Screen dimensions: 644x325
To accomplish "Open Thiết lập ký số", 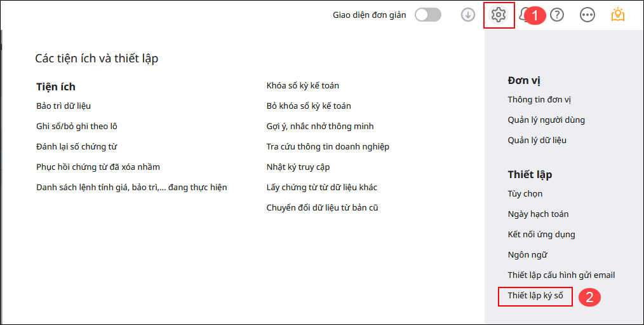I will coord(535,296).
